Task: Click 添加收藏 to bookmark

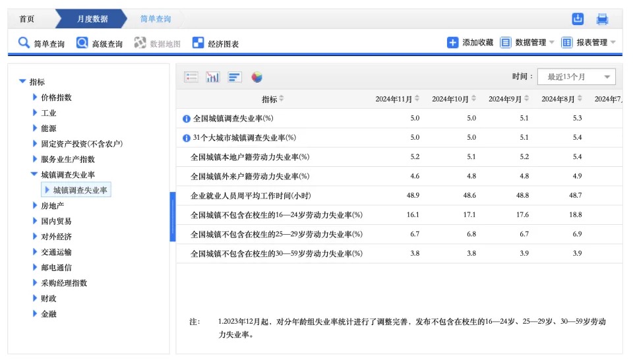Action: pos(470,43)
